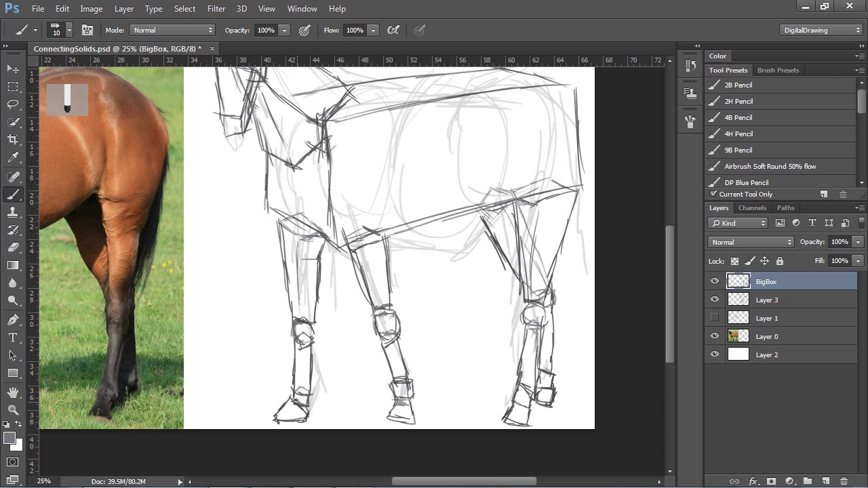
Task: Select the Rectangle shape tool
Action: point(13,373)
